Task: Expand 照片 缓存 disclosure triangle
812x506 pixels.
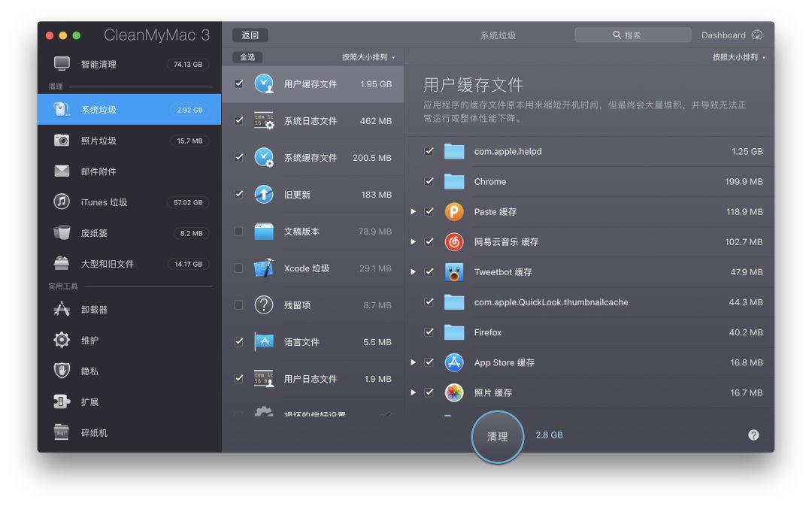Action: [414, 392]
